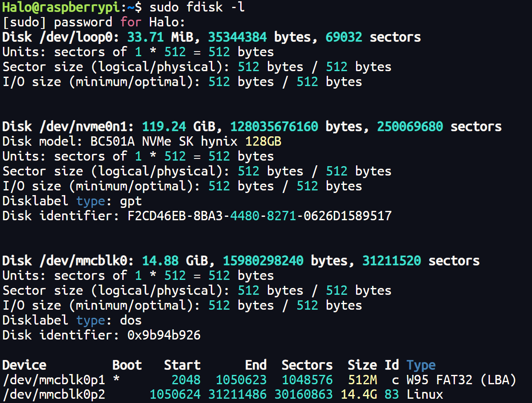Screen dimensions: 532x403
Task: Click the 'gpt' disklabel type value
Action: coord(130,201)
